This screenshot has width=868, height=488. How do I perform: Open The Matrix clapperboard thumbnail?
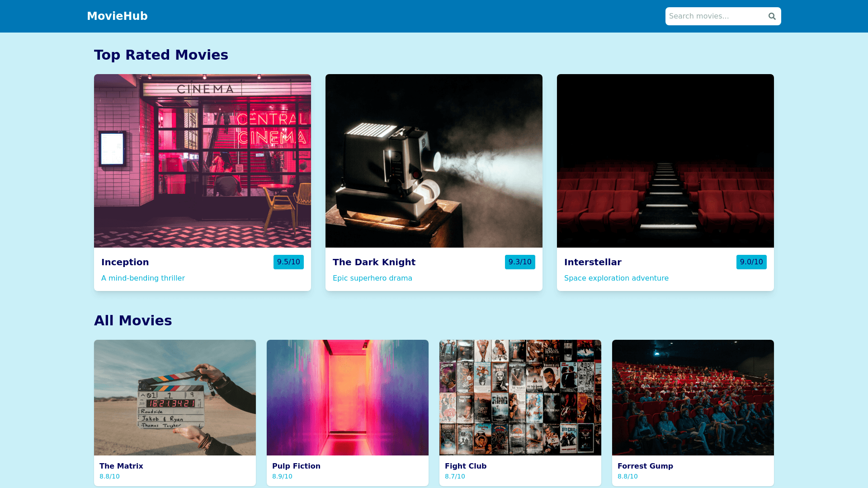(x=175, y=397)
